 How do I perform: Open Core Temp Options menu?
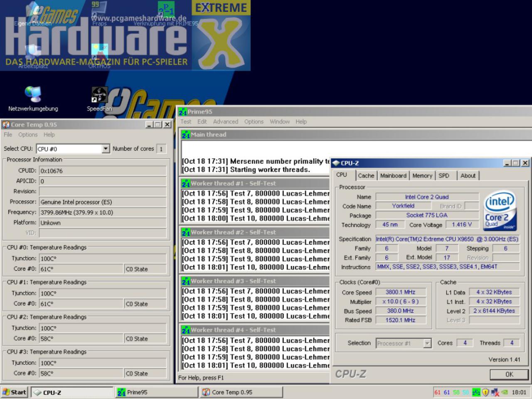[28, 135]
